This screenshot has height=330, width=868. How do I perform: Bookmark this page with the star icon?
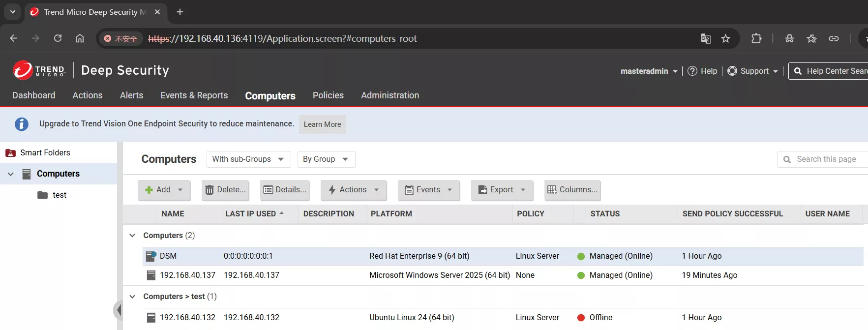tap(725, 38)
